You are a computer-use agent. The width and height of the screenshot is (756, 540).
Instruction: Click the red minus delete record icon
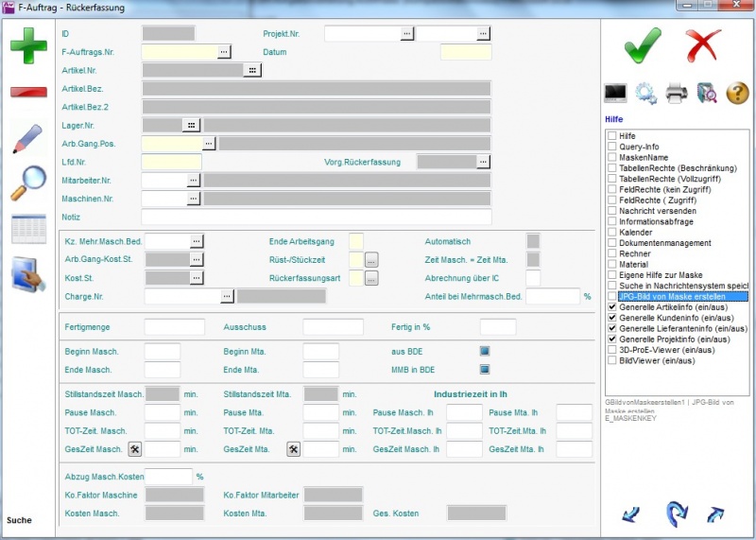(28, 92)
